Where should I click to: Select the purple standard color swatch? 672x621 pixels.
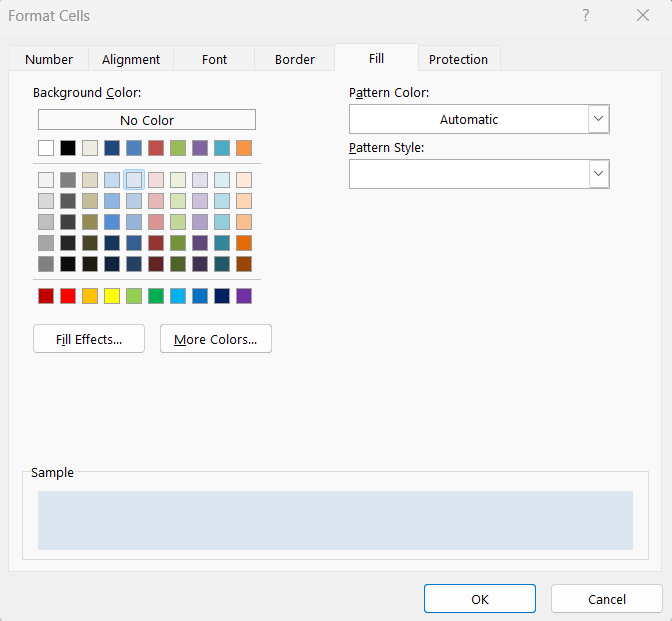point(244,296)
